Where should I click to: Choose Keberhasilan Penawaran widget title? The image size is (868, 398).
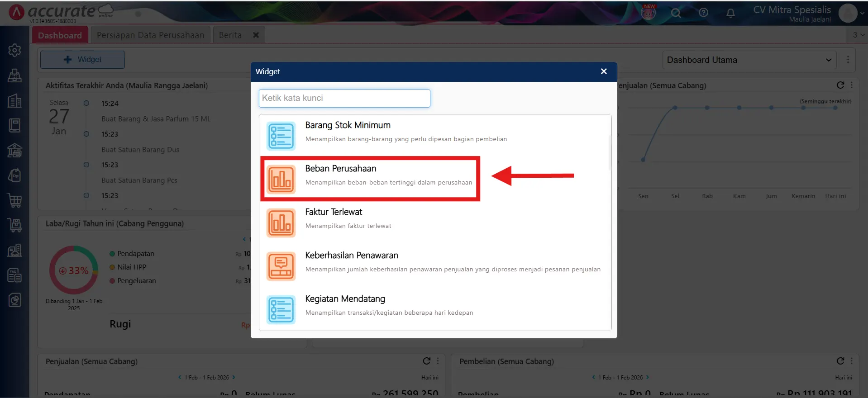352,255
